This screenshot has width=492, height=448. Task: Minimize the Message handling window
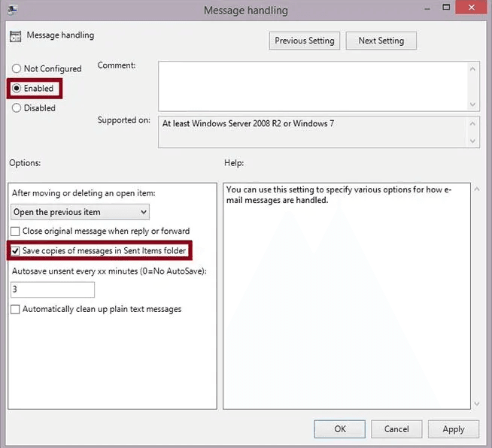(x=427, y=8)
